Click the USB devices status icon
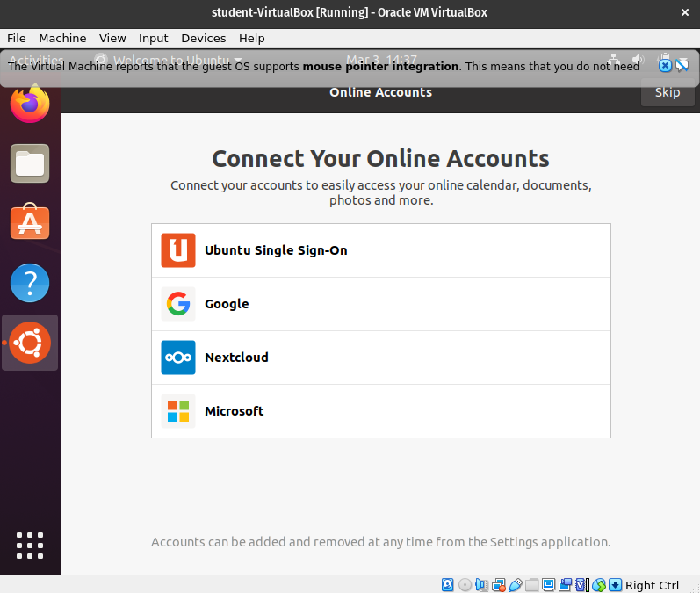 pyautogui.click(x=516, y=585)
